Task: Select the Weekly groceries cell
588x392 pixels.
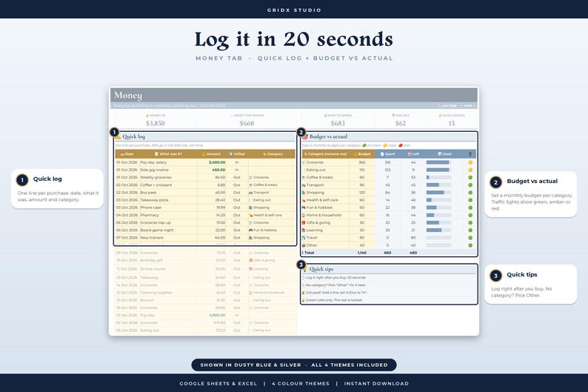Action: pos(156,177)
